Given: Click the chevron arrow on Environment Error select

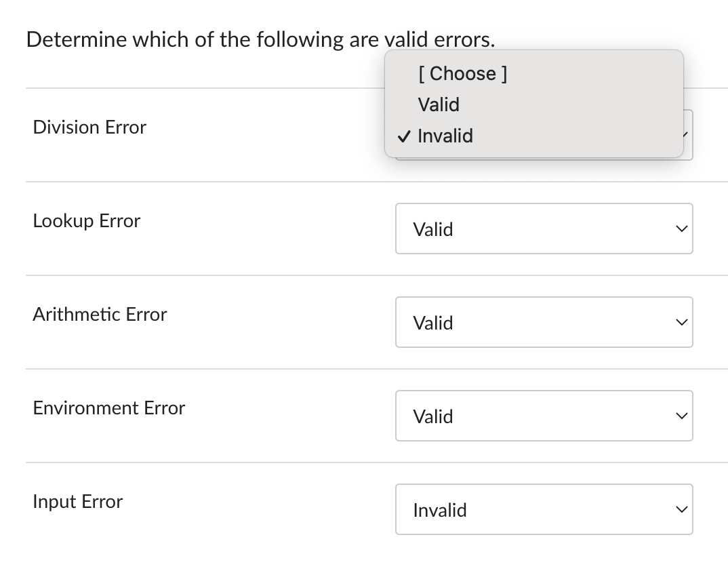Looking at the screenshot, I should point(681,416).
